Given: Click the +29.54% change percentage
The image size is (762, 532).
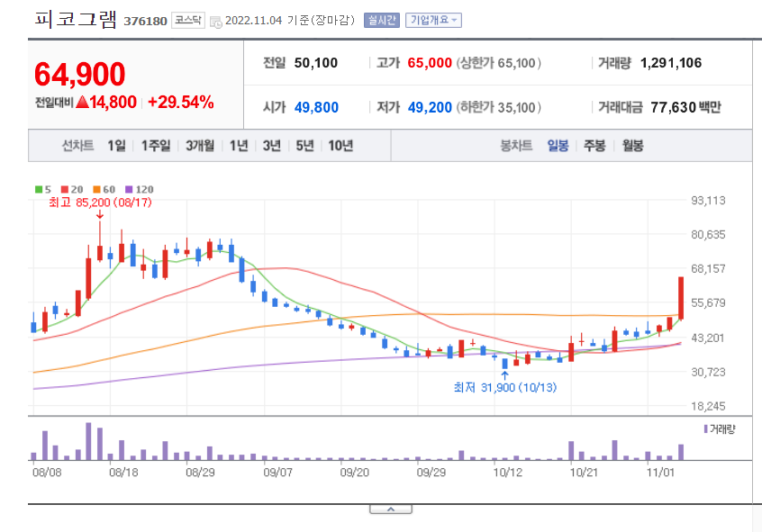Looking at the screenshot, I should pos(181,102).
